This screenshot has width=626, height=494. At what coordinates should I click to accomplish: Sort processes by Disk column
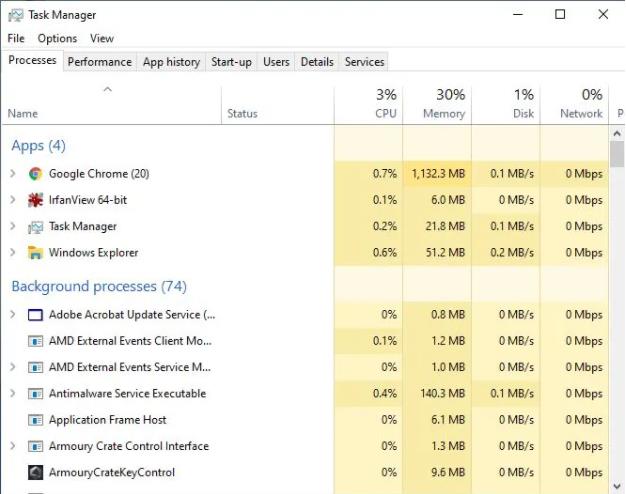coord(505,105)
